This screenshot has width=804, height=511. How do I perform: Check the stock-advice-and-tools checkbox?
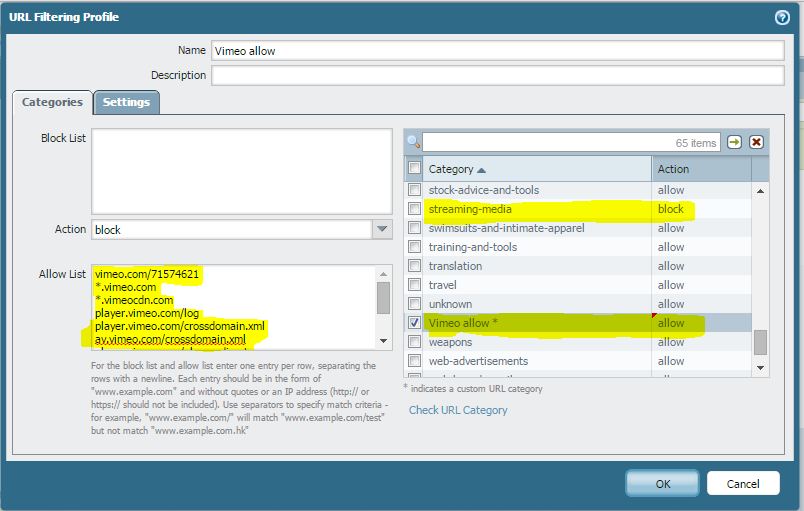coord(414,190)
